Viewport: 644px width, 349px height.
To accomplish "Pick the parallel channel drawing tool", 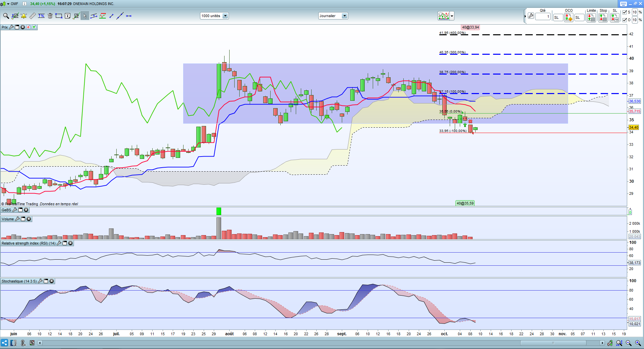I will pyautogui.click(x=94, y=16).
